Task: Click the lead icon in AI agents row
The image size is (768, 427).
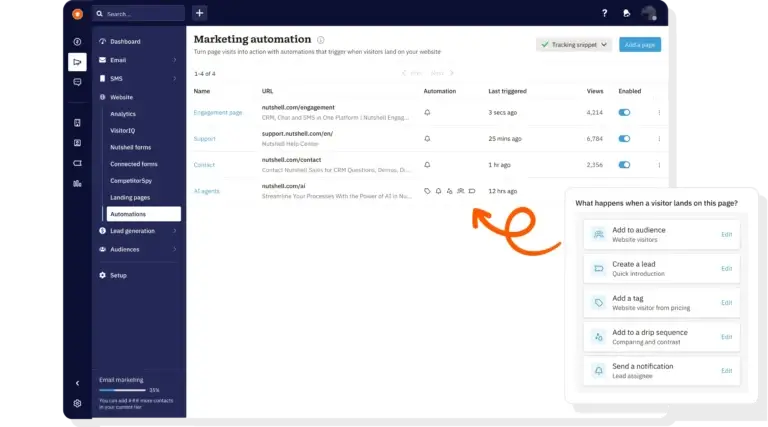Action: pos(472,191)
